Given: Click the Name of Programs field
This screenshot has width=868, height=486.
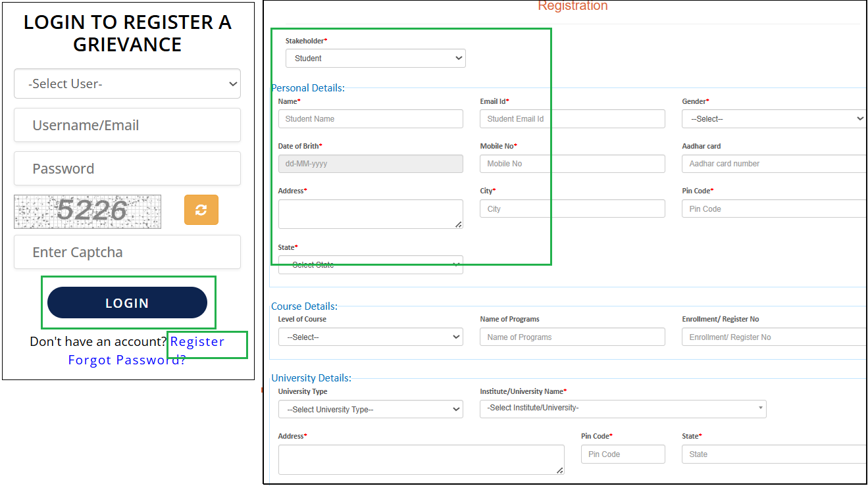Looking at the screenshot, I should pos(572,337).
